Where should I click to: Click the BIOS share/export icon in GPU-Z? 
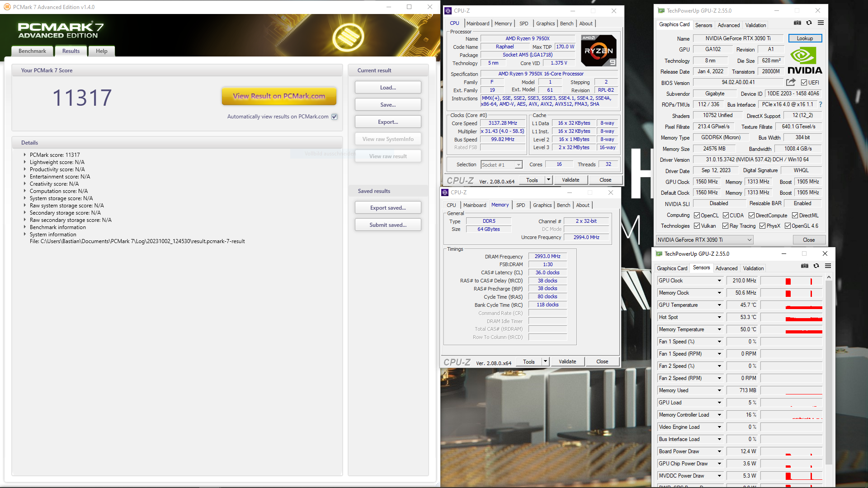pos(791,82)
